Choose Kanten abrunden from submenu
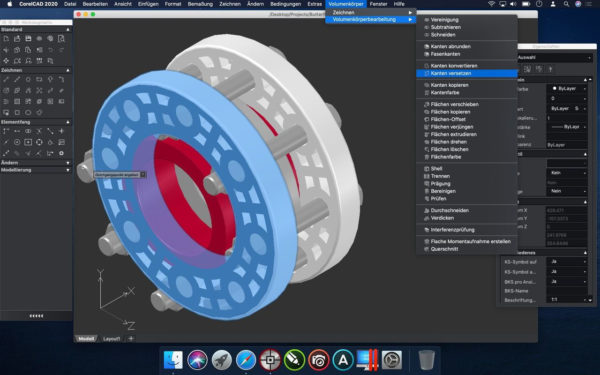This screenshot has height=375, width=600. [x=466, y=47]
